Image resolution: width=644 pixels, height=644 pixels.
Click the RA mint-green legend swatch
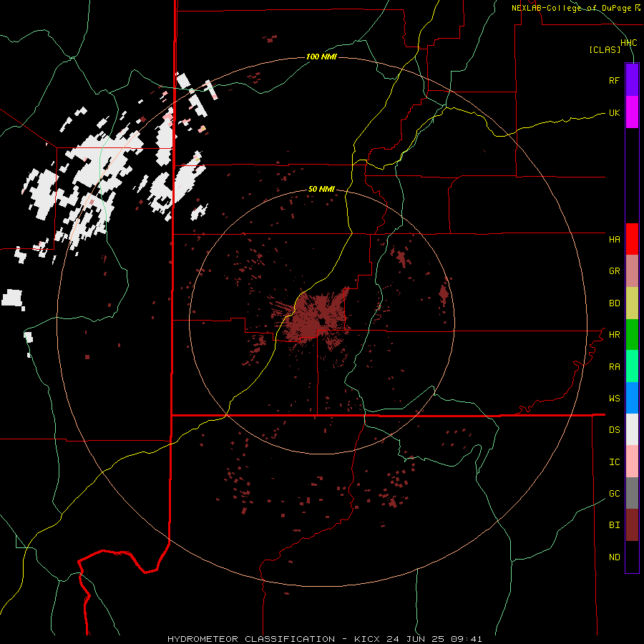pyautogui.click(x=632, y=366)
